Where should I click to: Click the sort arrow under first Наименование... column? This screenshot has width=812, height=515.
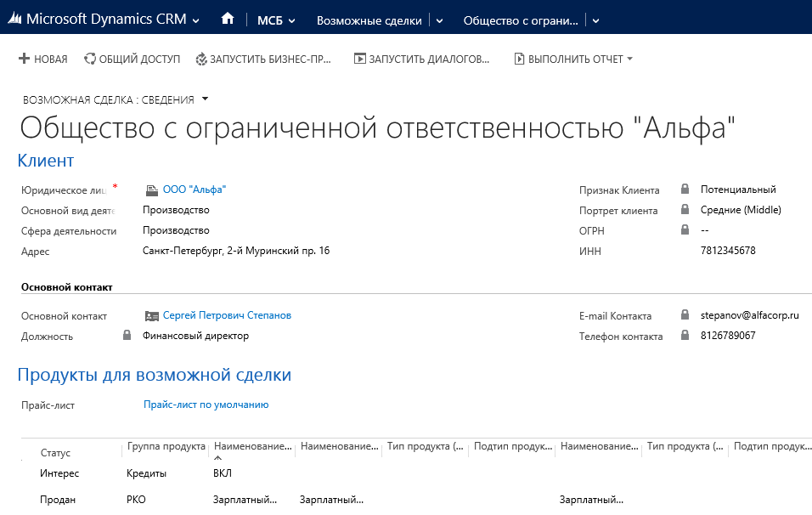[x=218, y=458]
